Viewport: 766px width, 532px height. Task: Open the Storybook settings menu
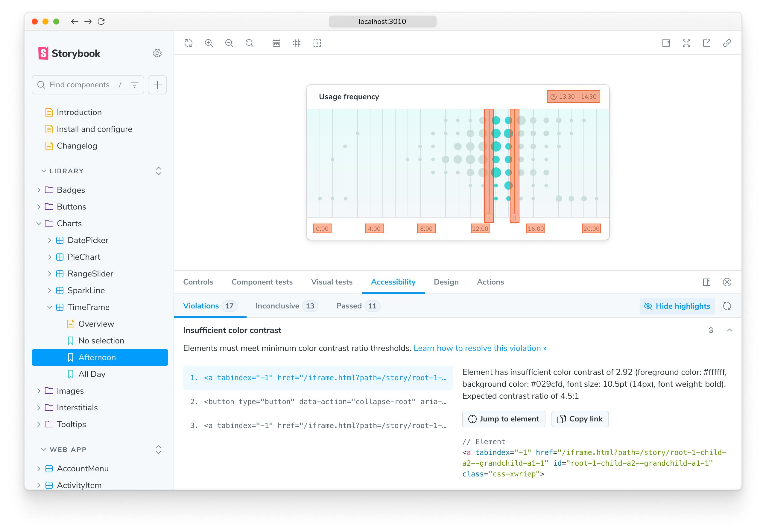tap(157, 53)
